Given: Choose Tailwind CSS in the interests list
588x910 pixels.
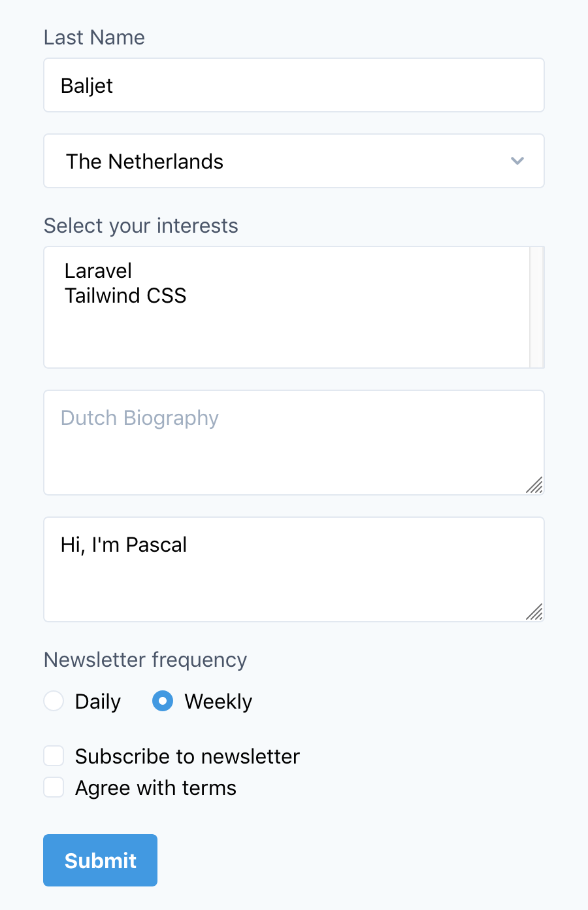Looking at the screenshot, I should [x=125, y=295].
